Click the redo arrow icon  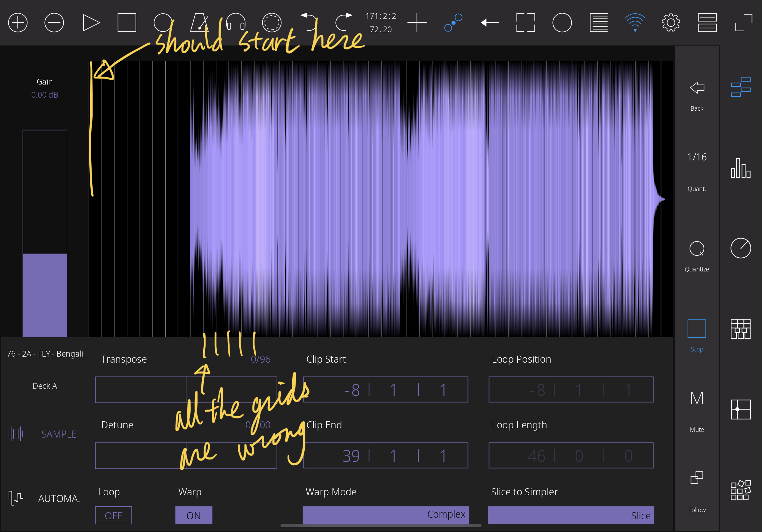coord(344,22)
